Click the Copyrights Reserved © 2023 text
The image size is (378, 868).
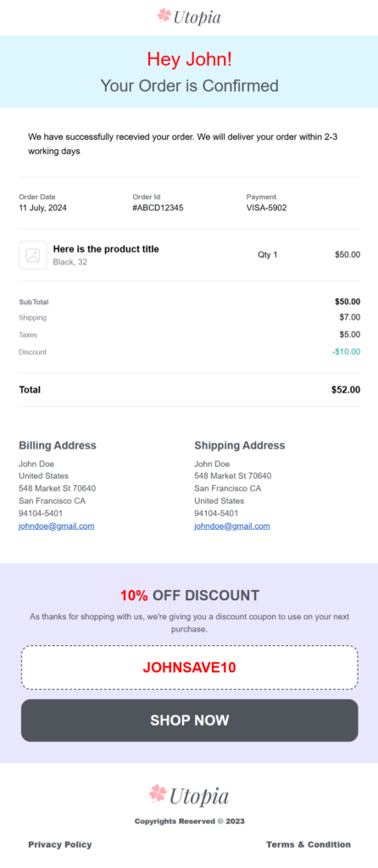189,821
